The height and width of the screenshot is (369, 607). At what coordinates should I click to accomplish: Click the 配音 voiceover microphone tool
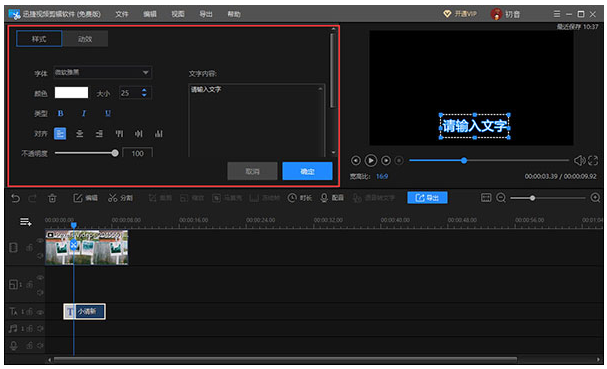(332, 198)
